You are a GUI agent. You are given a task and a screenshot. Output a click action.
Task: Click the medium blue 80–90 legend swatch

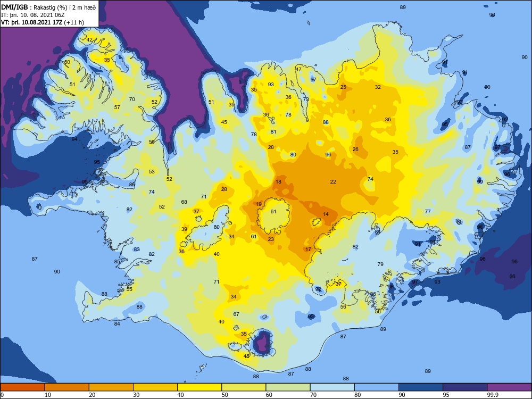[377, 387]
